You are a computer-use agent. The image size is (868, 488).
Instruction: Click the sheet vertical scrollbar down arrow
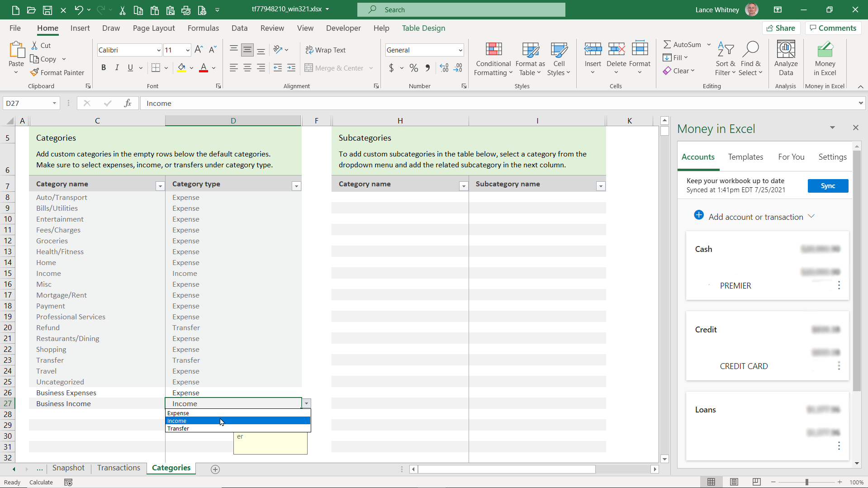[x=664, y=459]
